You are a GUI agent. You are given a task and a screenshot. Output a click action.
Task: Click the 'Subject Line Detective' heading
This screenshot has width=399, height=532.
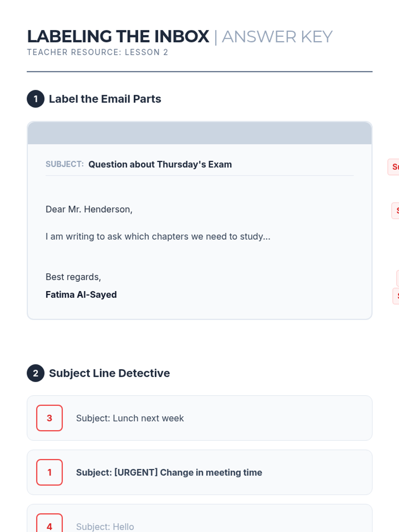coord(109,373)
